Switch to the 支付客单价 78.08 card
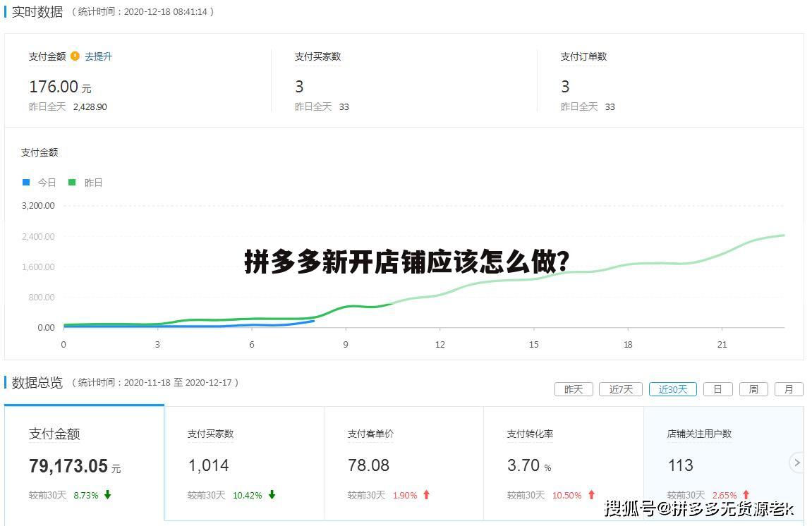 coord(404,463)
